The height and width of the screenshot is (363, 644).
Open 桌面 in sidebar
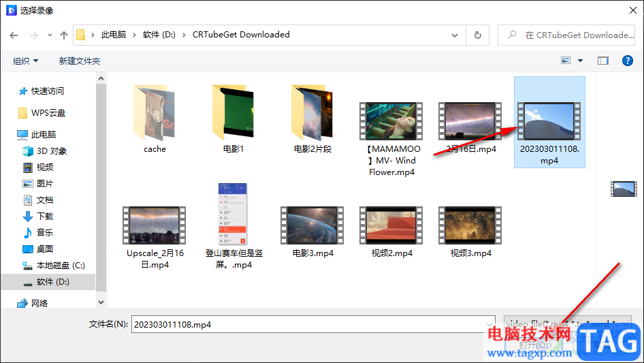38,249
